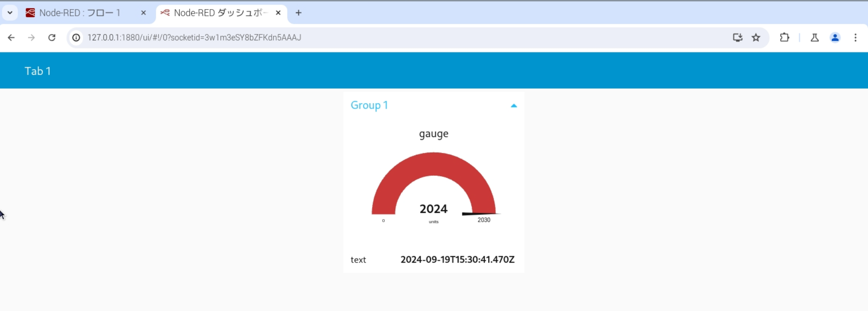Click the text widget label

point(358,260)
